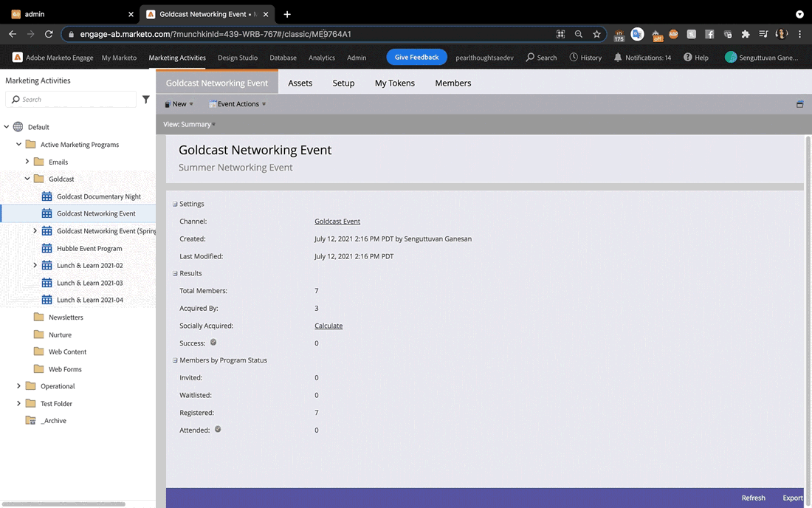Collapse the Settings section
The height and width of the screenshot is (508, 812).
point(175,204)
